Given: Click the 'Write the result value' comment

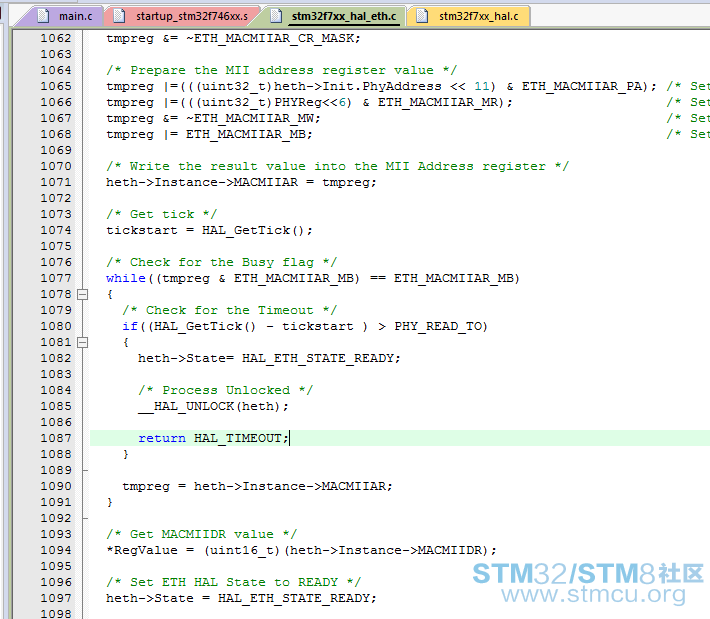Looking at the screenshot, I should (x=337, y=167).
